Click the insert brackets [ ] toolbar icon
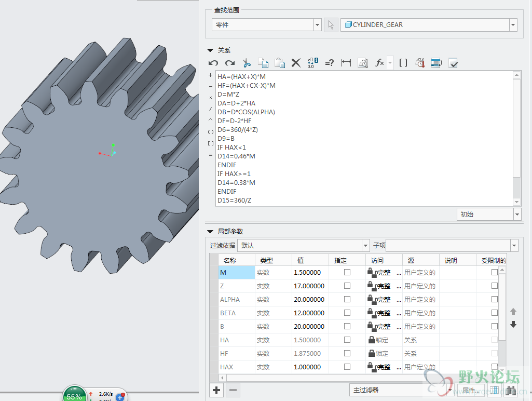Viewport: 532px width, 401px height. tap(403, 63)
